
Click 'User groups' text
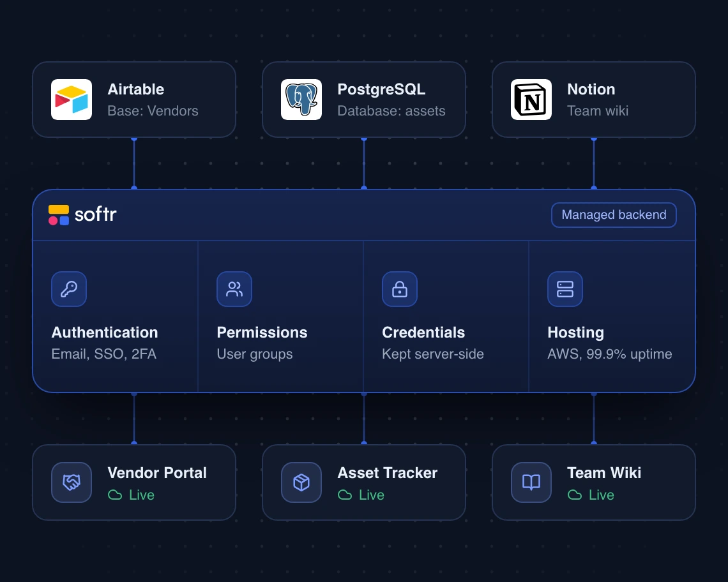[254, 354]
